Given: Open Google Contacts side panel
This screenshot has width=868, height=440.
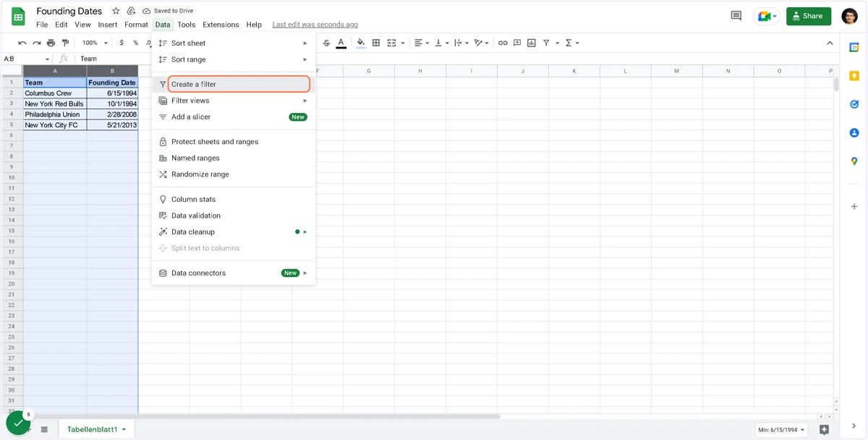Looking at the screenshot, I should [854, 133].
